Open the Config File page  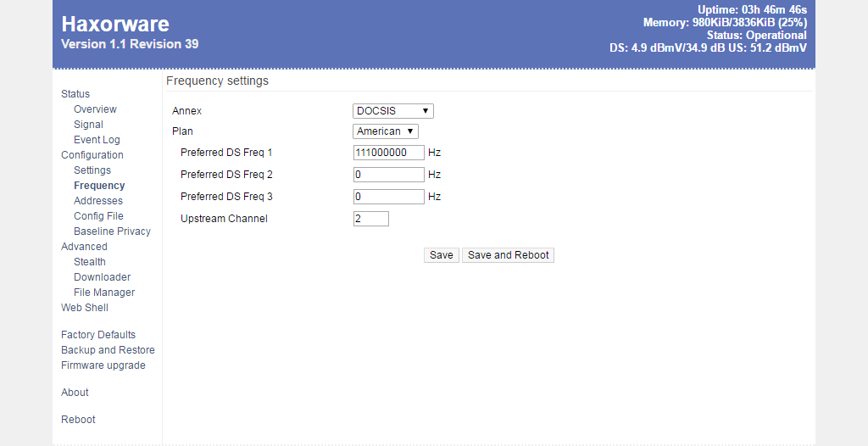[x=98, y=216]
